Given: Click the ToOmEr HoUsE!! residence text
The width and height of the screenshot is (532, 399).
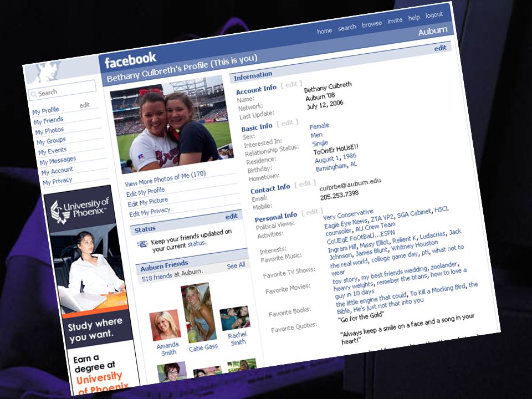Looking at the screenshot, I should 336,150.
